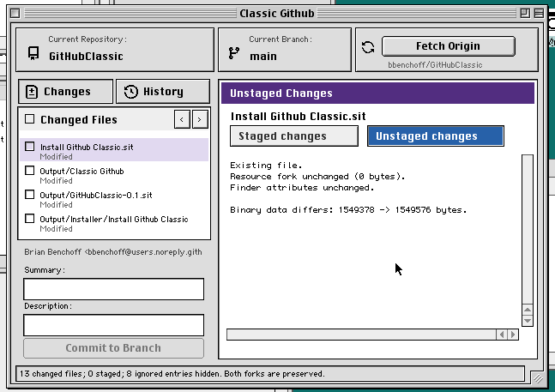
Task: Click the Summary input field
Action: (113, 289)
